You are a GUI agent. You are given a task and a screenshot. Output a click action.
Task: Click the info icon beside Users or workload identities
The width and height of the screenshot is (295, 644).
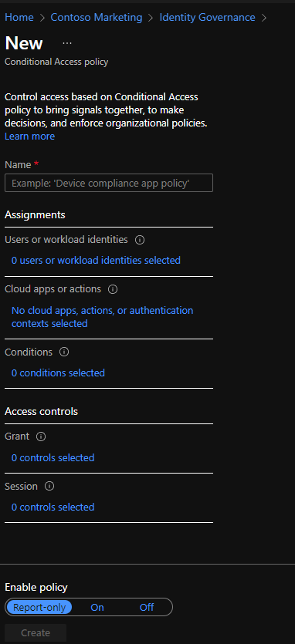[140, 240]
